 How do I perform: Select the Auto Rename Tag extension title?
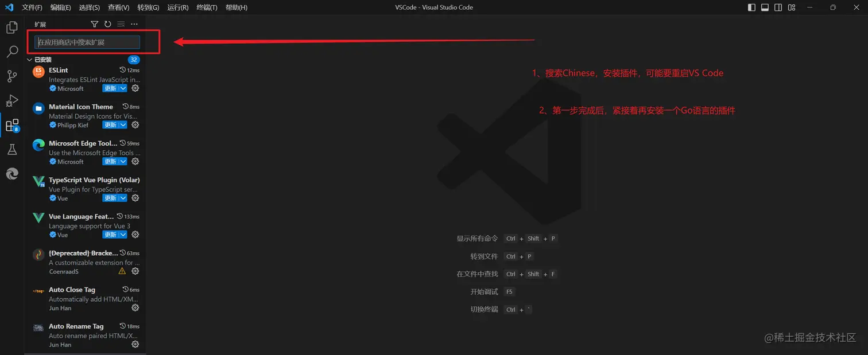coord(76,326)
